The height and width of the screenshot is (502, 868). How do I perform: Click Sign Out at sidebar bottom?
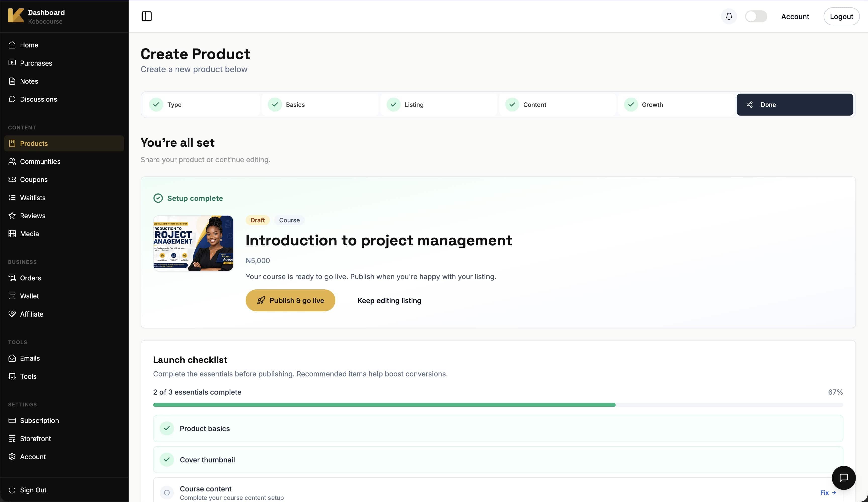tap(64, 490)
